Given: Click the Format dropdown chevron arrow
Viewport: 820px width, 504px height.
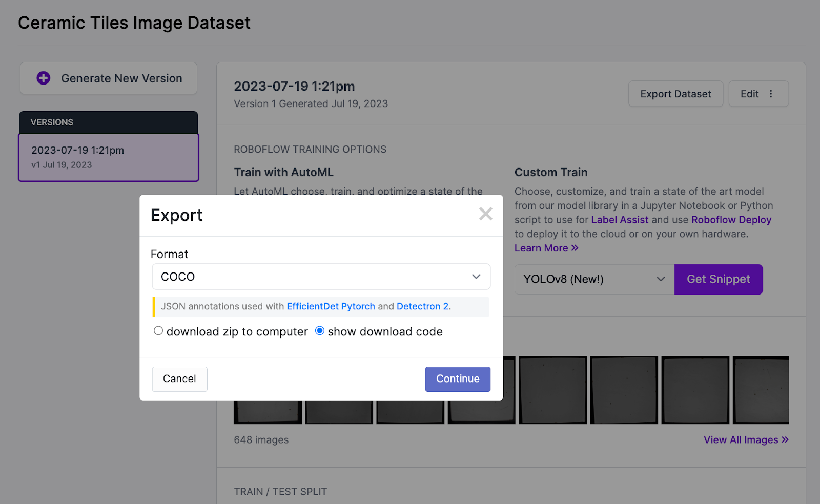Looking at the screenshot, I should [476, 277].
